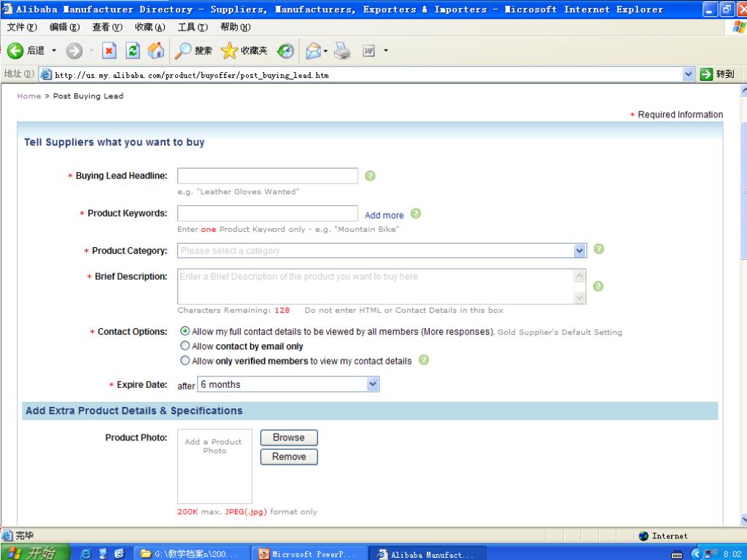747x560 pixels.
Task: Click Internet zone globe in status bar
Action: coord(643,536)
